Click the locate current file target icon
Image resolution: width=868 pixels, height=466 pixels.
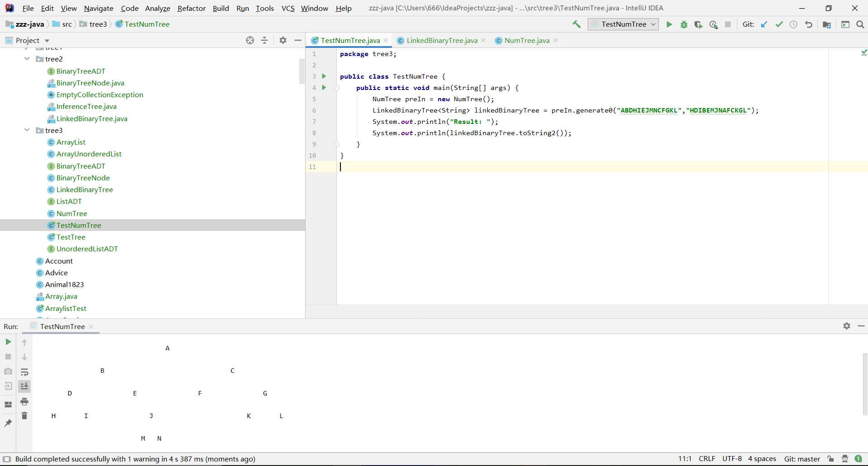tap(250, 40)
